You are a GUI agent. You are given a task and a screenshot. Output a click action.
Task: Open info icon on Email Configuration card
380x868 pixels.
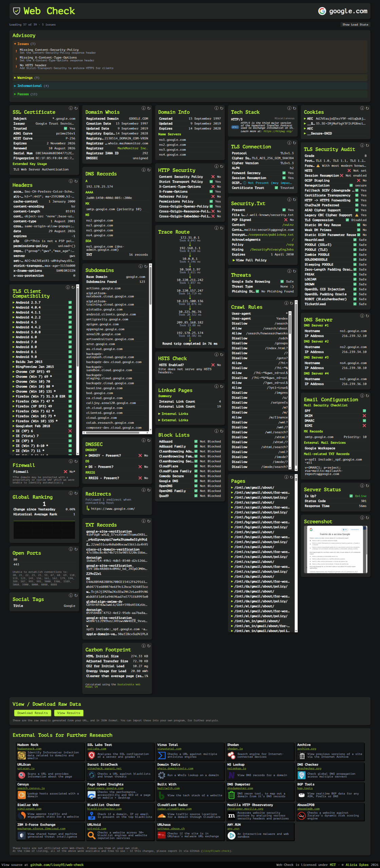point(362,396)
